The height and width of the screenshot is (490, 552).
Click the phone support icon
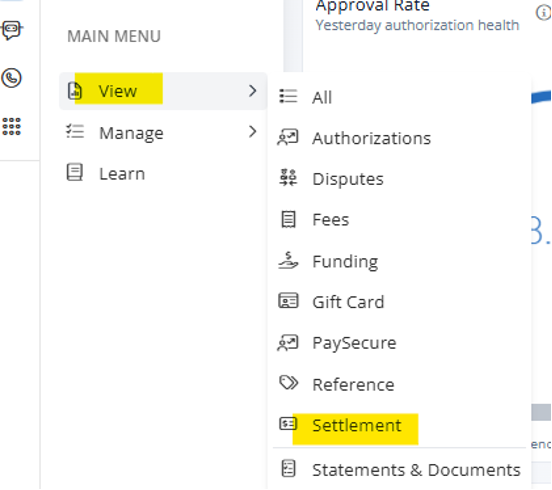tap(12, 78)
